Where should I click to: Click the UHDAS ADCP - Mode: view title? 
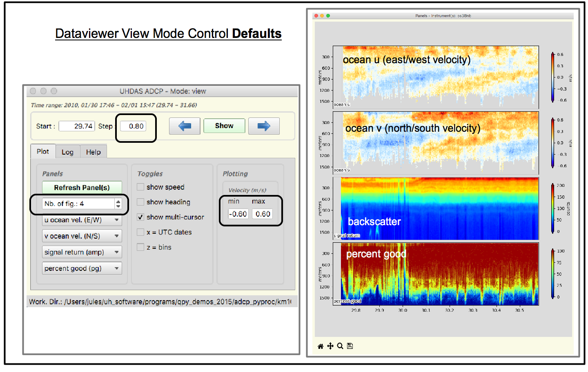[x=163, y=91]
